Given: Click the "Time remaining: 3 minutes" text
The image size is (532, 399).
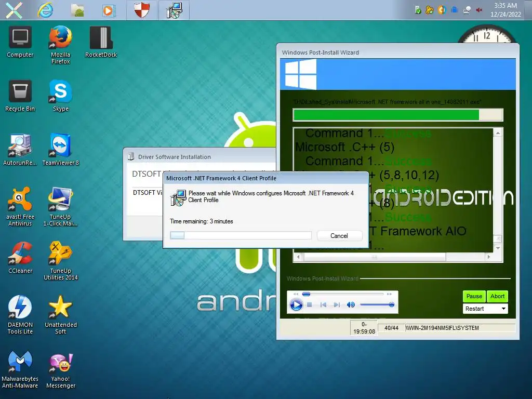Looking at the screenshot, I should 201,221.
